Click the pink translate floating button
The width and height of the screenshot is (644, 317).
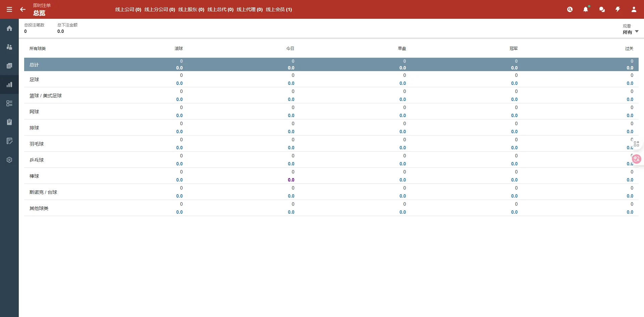[x=636, y=159]
